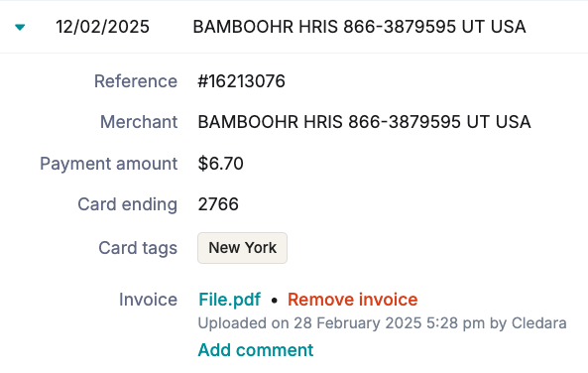Viewport: 588px width, 373px height.
Task: Click the Merchant field value text
Action: 364,122
